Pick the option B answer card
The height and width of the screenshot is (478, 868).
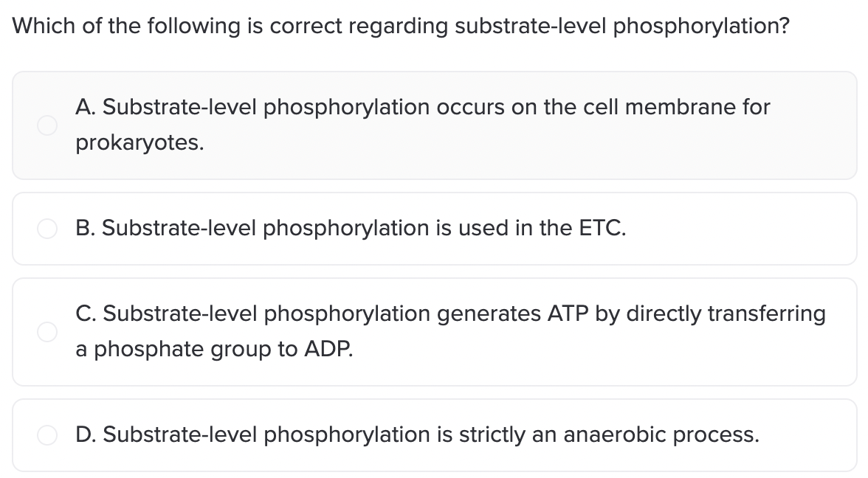[435, 229]
